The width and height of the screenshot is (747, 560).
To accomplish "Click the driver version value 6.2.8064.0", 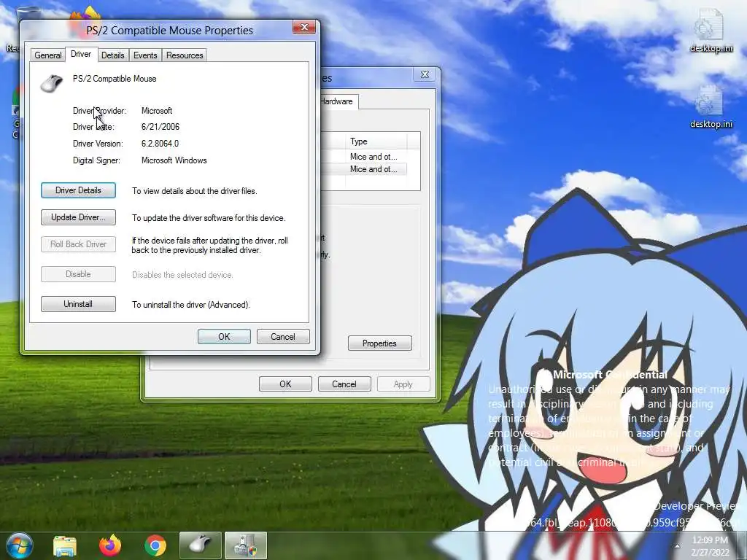I will pyautogui.click(x=160, y=144).
